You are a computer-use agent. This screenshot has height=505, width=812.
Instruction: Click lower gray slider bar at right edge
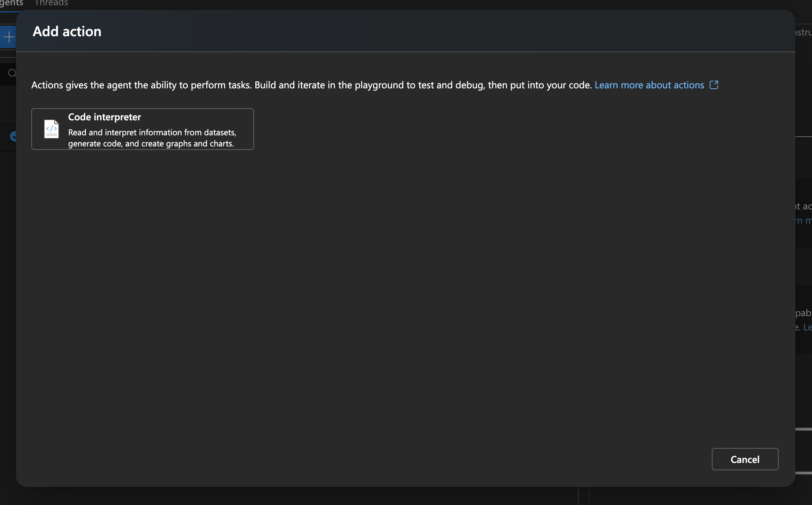(803, 473)
